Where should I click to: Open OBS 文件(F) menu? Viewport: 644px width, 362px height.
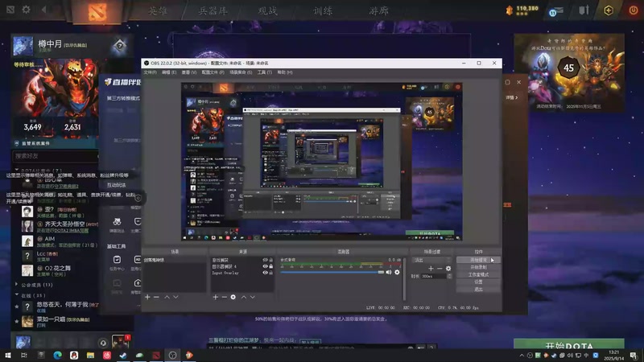150,72
